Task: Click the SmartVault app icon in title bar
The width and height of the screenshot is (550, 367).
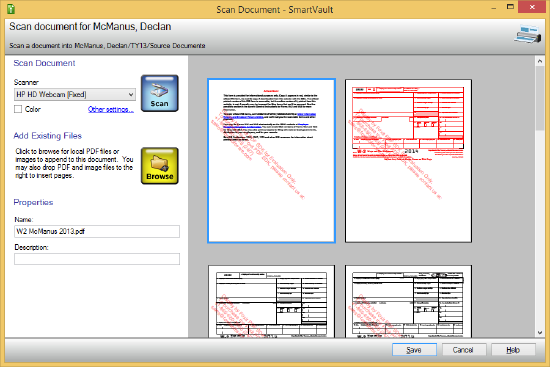Action: 11,9
